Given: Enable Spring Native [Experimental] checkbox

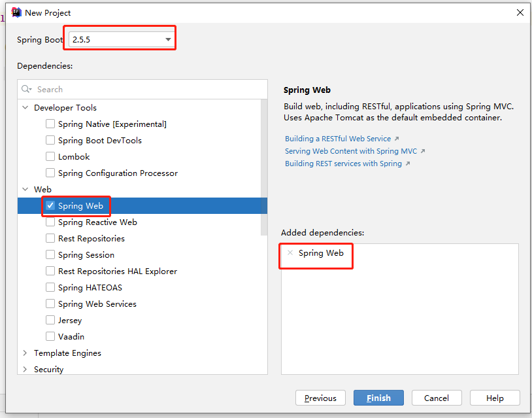Looking at the screenshot, I should click(50, 124).
